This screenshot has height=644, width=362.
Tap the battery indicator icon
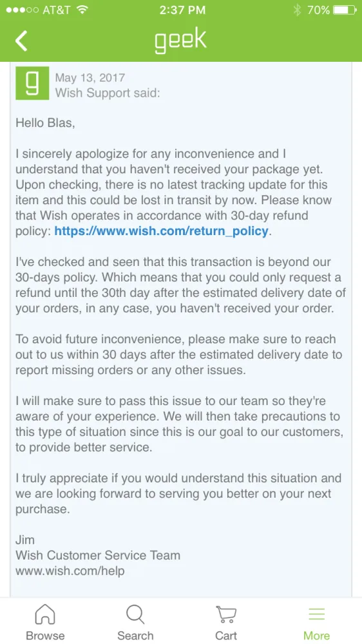[x=345, y=10]
